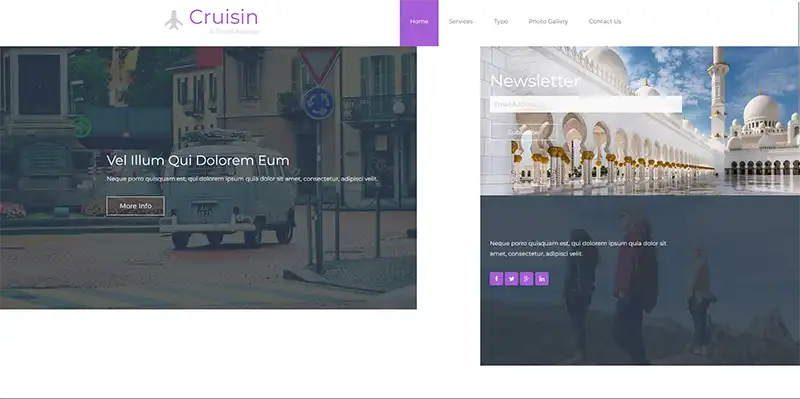Click the airplane logo icon

pyautogui.click(x=173, y=20)
